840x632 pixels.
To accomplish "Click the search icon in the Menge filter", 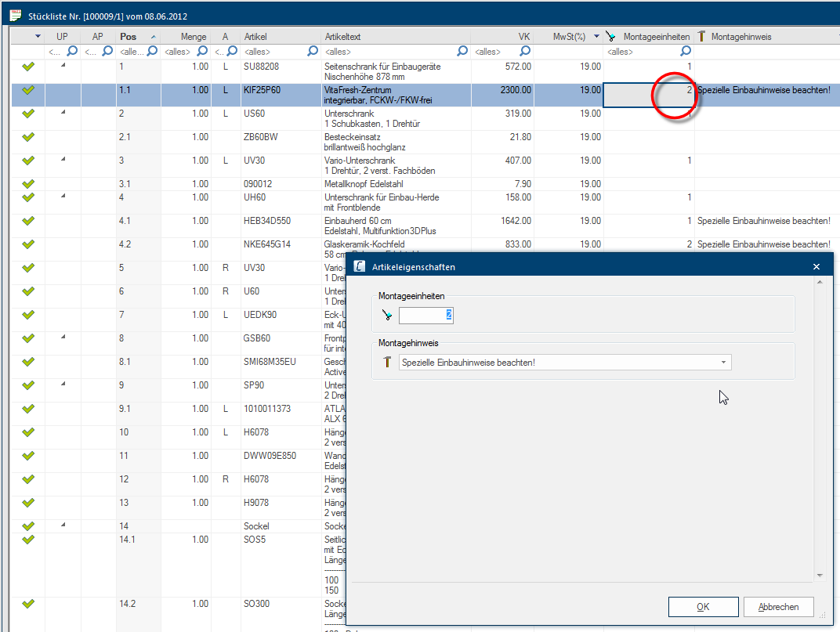I will point(201,52).
